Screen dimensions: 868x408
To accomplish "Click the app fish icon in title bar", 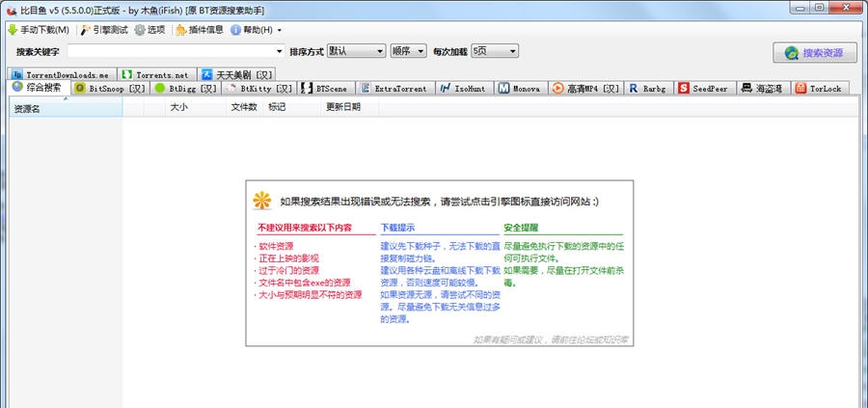I will [11, 11].
